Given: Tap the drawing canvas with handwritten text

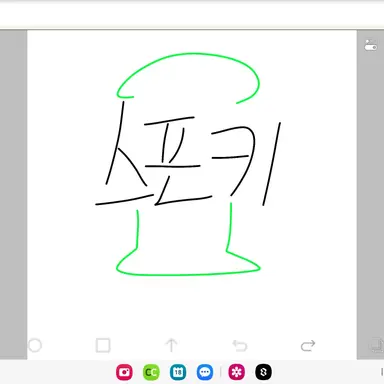Looking at the screenshot, I should (x=192, y=195).
